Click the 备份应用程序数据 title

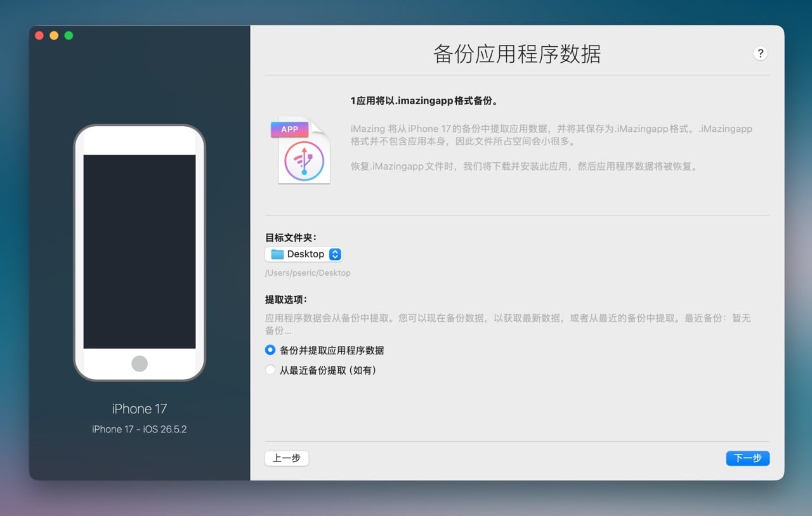517,54
